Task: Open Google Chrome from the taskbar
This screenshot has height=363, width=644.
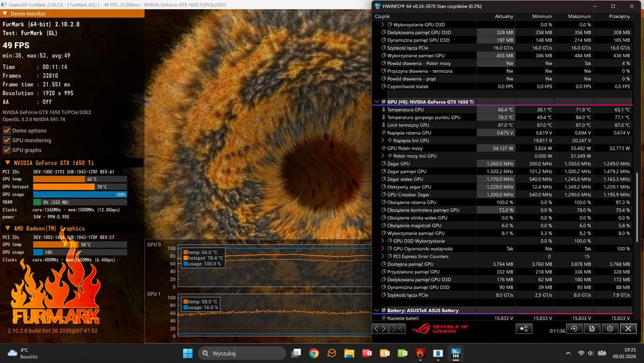Action: [x=314, y=353]
